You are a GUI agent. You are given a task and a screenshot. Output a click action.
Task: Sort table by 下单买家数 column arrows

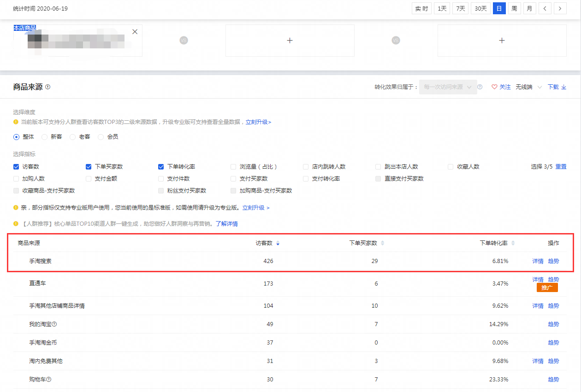click(x=382, y=243)
